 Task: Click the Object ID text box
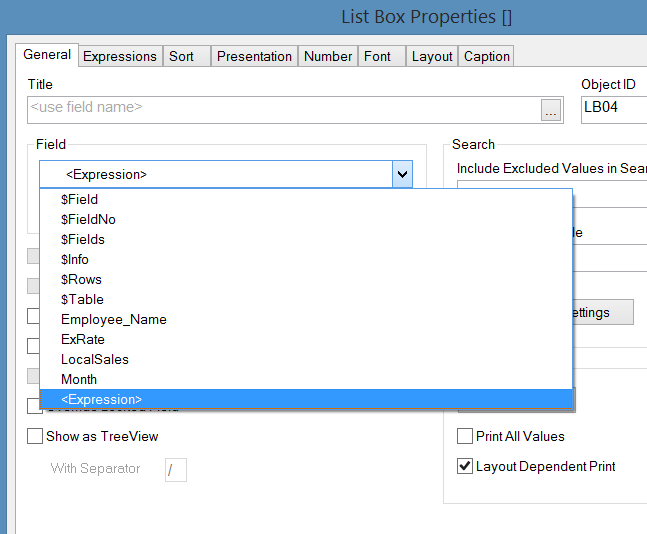click(612, 109)
